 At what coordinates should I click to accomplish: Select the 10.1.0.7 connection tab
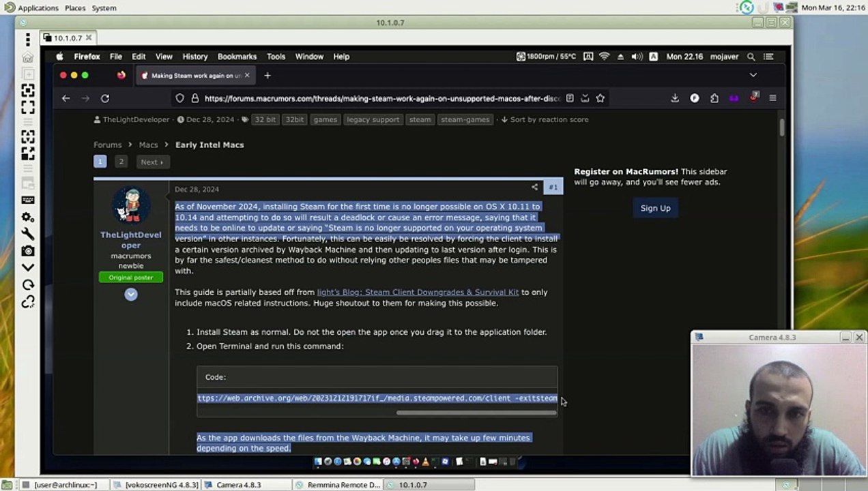[x=67, y=38]
